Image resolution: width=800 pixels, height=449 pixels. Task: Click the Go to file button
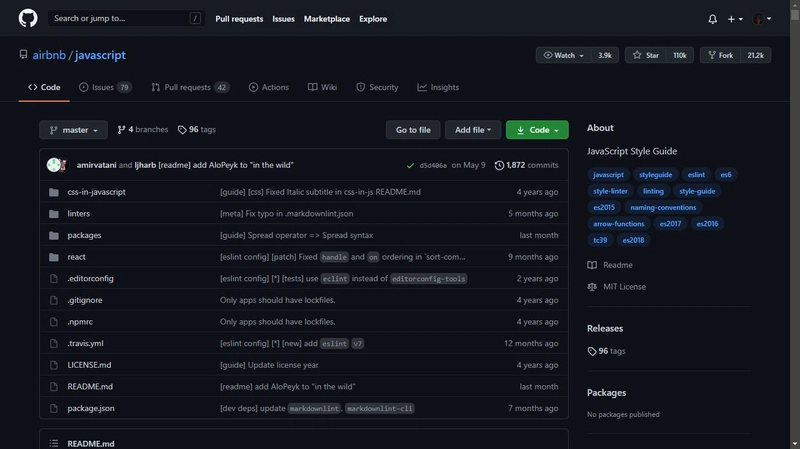(413, 130)
